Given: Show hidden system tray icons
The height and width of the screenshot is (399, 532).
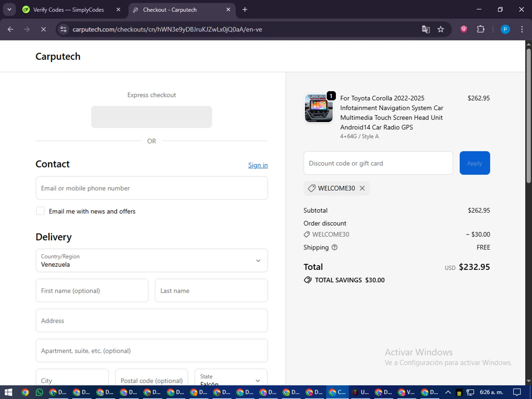Looking at the screenshot, I should point(448,392).
